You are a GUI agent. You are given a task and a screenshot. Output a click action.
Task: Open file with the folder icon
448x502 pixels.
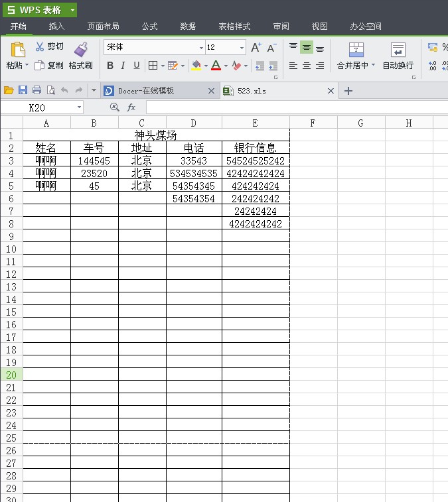(9, 91)
